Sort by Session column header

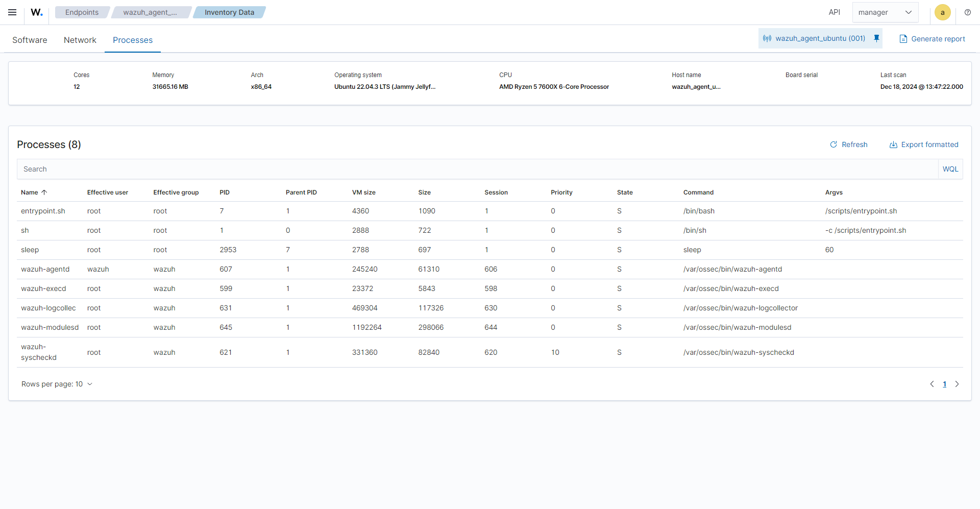pyautogui.click(x=496, y=192)
